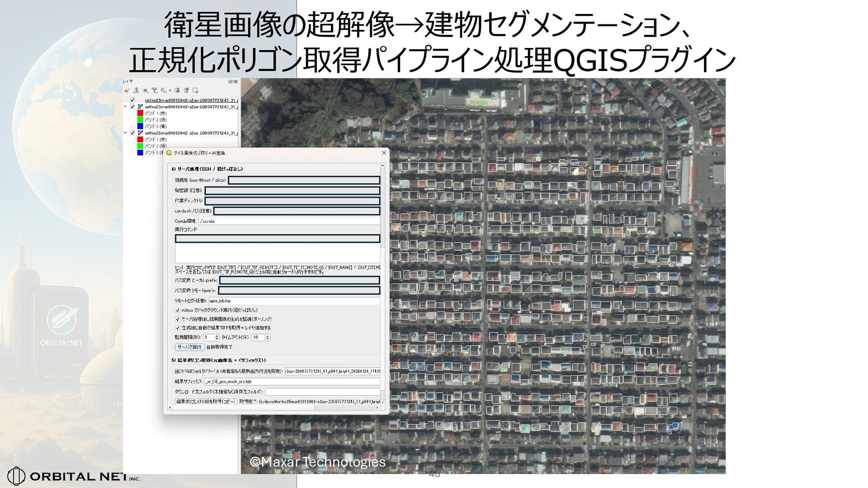
Task: Click the パス変換 リモートprefix field
Action: [299, 290]
